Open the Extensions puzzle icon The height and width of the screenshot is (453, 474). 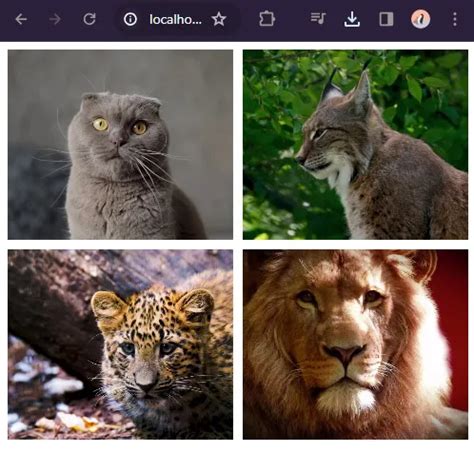click(x=267, y=19)
